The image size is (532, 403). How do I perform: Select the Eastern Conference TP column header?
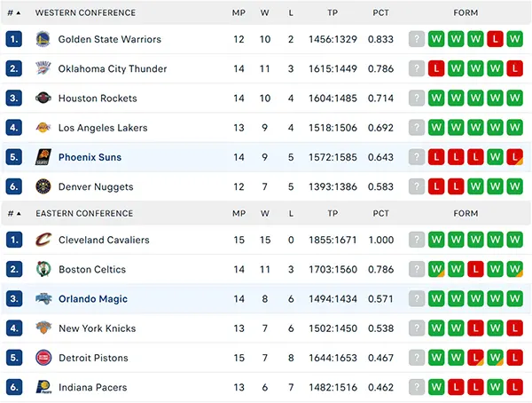pyautogui.click(x=332, y=213)
